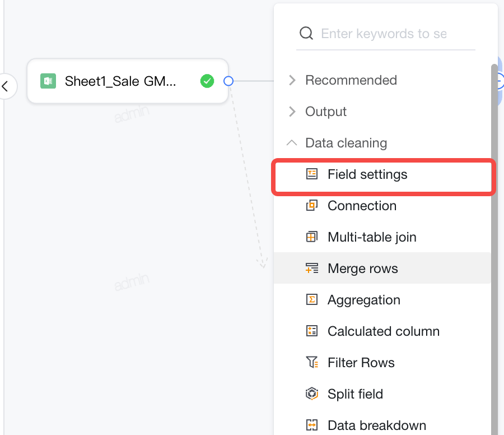Click the Data breakdown icon
Image resolution: width=504 pixels, height=435 pixels.
pyautogui.click(x=311, y=425)
